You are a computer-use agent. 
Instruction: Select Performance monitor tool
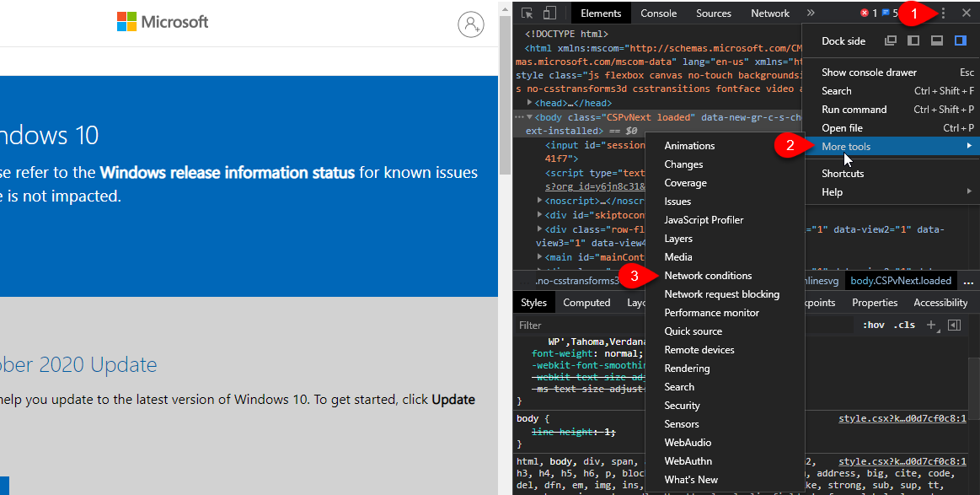(x=725, y=313)
